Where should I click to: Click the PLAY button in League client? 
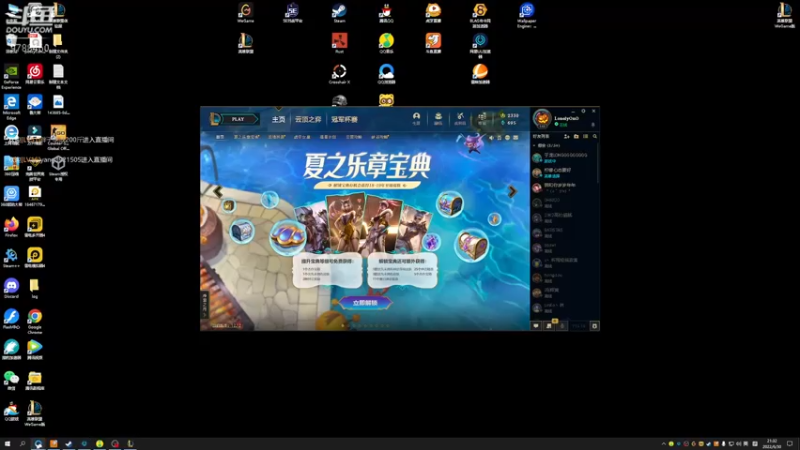(238, 119)
